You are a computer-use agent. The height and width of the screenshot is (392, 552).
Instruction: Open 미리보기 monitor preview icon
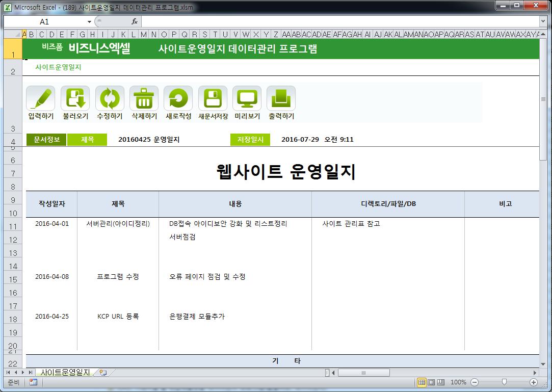click(247, 98)
